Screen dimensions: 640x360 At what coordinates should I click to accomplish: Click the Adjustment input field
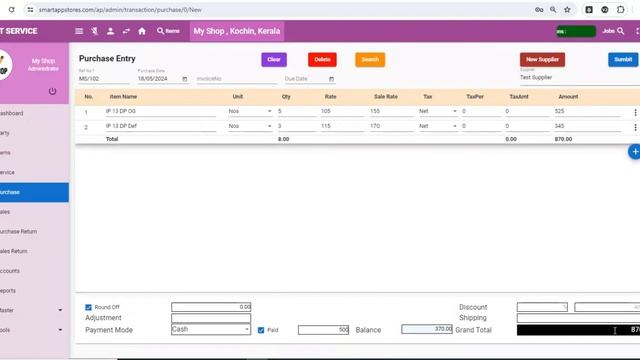[211, 318]
